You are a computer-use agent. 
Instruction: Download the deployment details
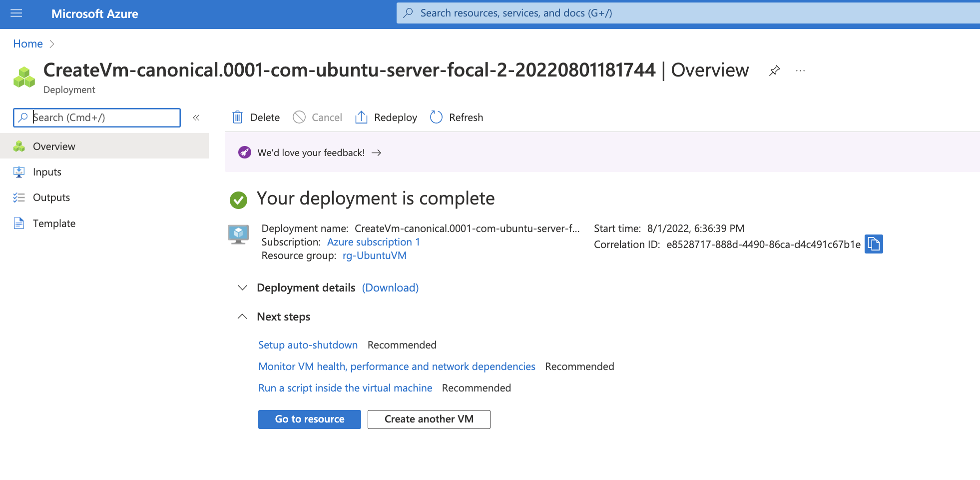point(390,287)
